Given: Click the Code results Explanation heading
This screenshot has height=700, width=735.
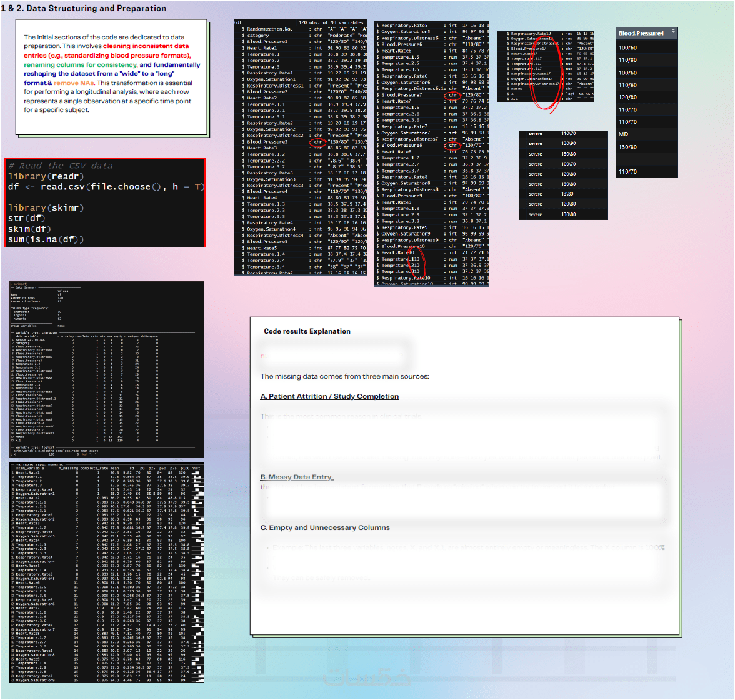Looking at the screenshot, I should [307, 331].
